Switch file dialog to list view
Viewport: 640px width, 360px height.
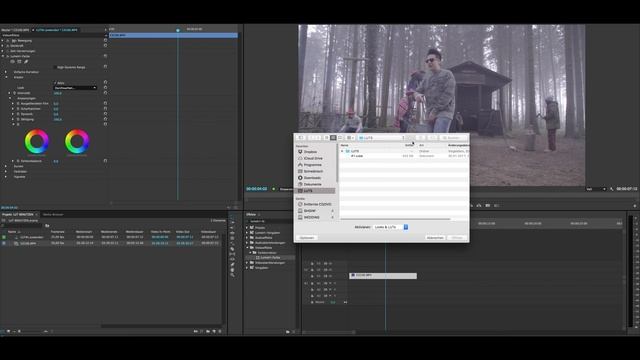pyautogui.click(x=333, y=138)
